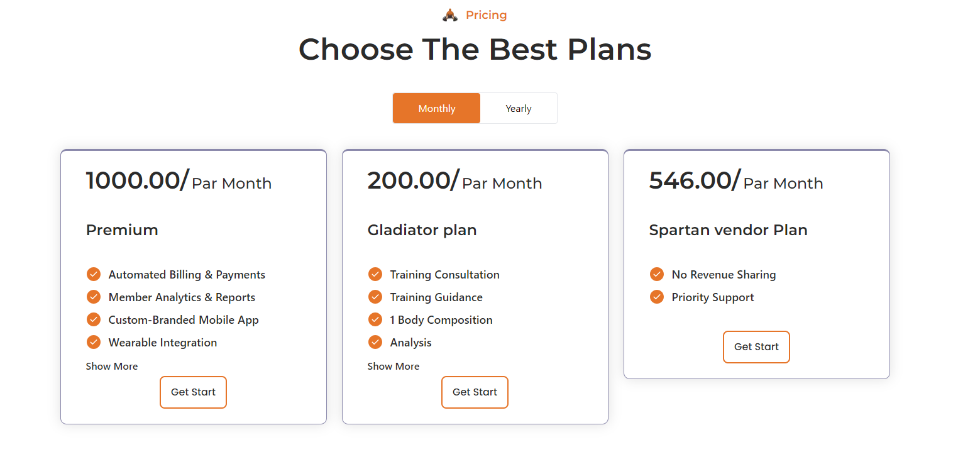Click the Spartan vendor Plan title
Screen dimensions: 980x464
[x=728, y=230]
